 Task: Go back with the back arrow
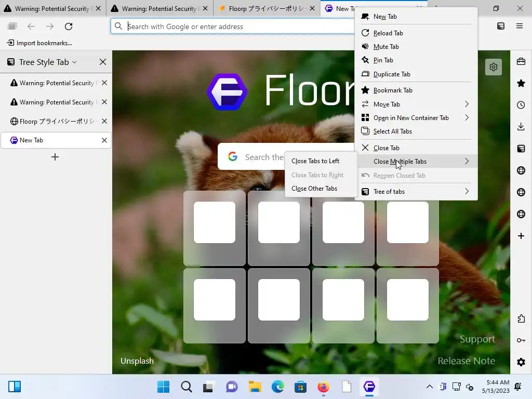pyautogui.click(x=31, y=26)
